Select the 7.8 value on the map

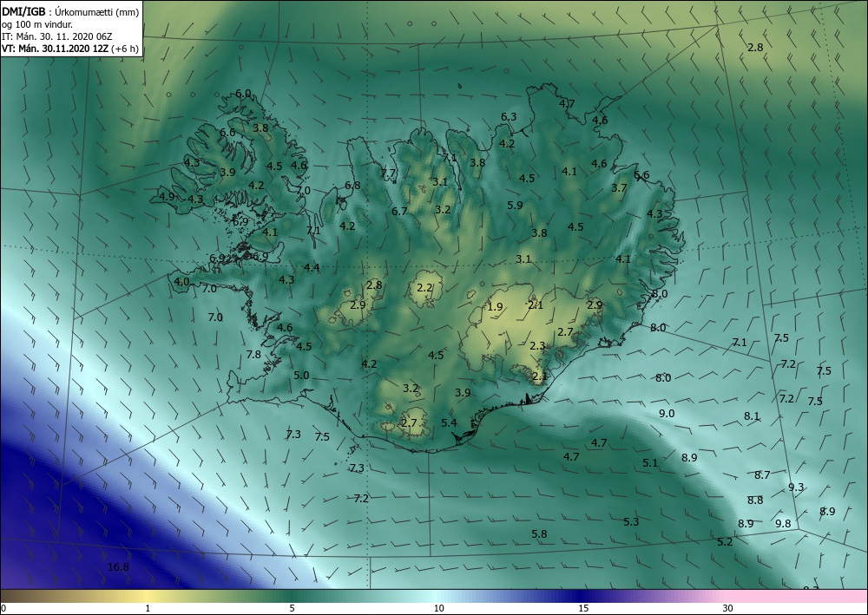coord(253,355)
